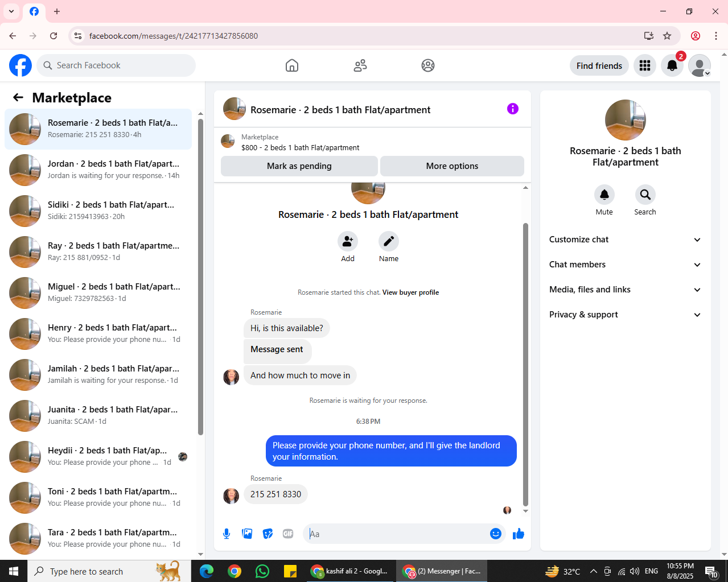Screen dimensions: 728x582
Task: Choose a GIF with the GIF icon
Action: click(x=288, y=534)
